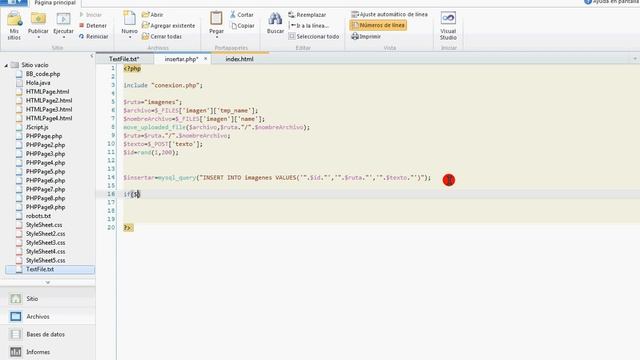
Task: Select StyleSheet5.css in the file tree
Action: coord(45,260)
